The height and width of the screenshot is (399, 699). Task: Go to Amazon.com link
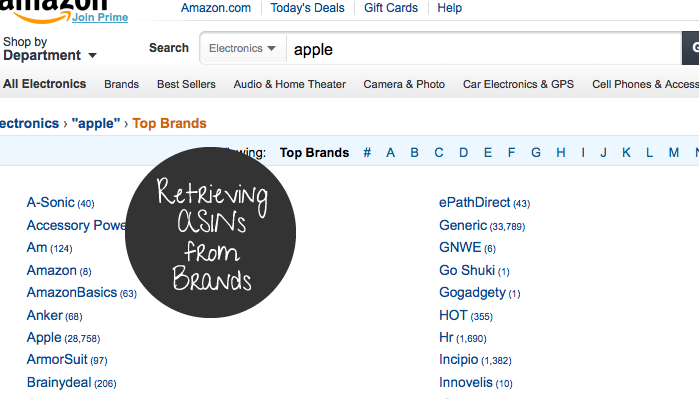click(x=216, y=8)
